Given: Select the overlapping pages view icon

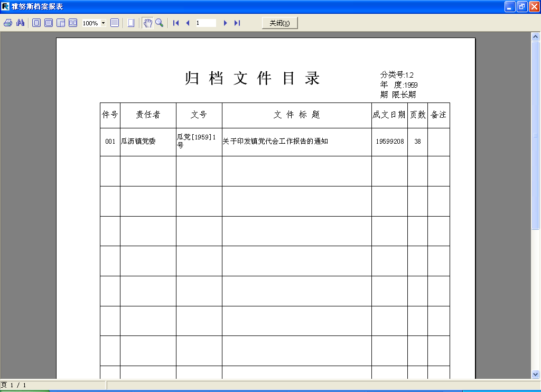Looking at the screenshot, I should coord(61,23).
